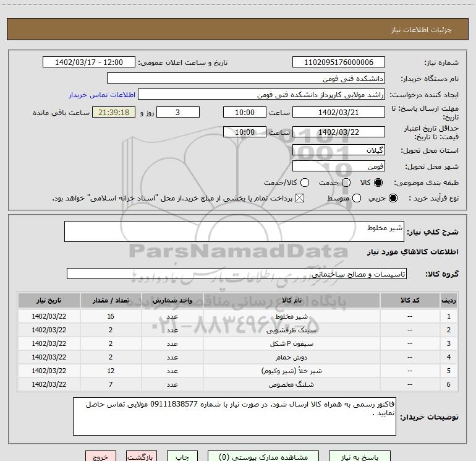Viewport: 476px width, 461px height.
Task: Click the unit cell عدد in the دوش حمام row
Action: pyautogui.click(x=172, y=358)
